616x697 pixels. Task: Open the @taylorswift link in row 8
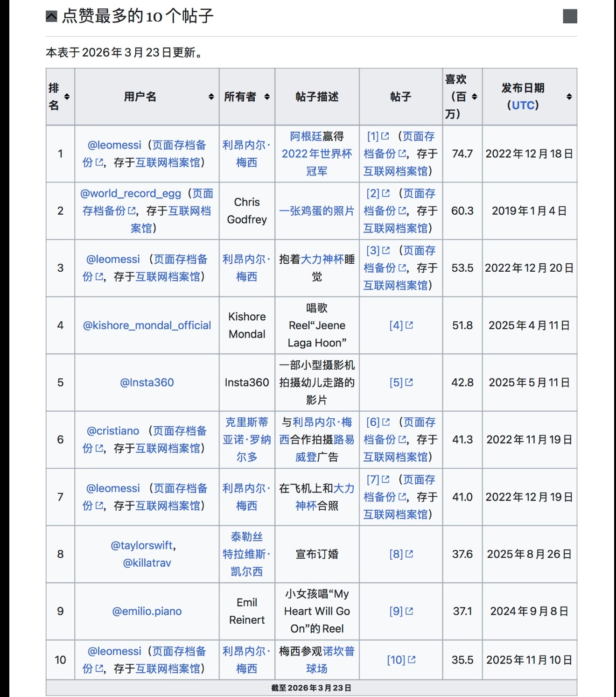[x=142, y=545]
